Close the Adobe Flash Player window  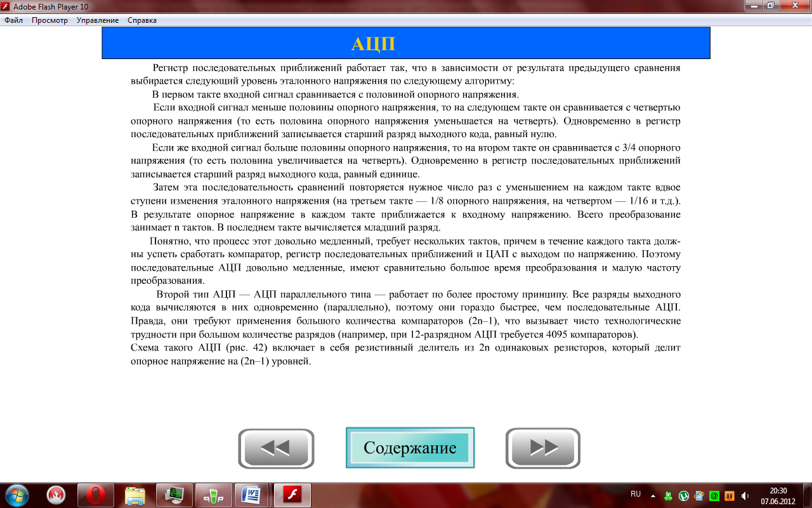794,5
